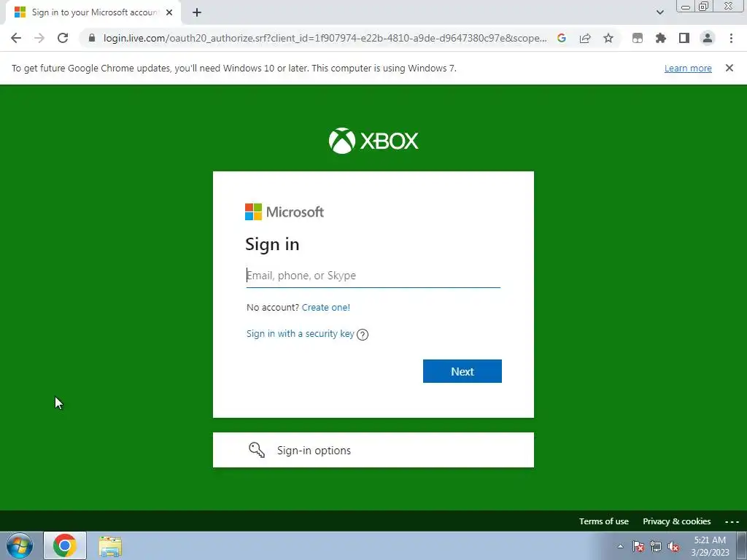Show hidden system tray icons
747x560 pixels.
620,546
